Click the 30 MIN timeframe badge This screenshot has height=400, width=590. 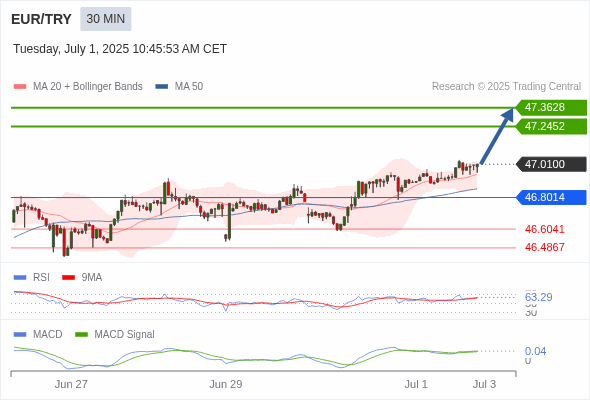pos(106,19)
